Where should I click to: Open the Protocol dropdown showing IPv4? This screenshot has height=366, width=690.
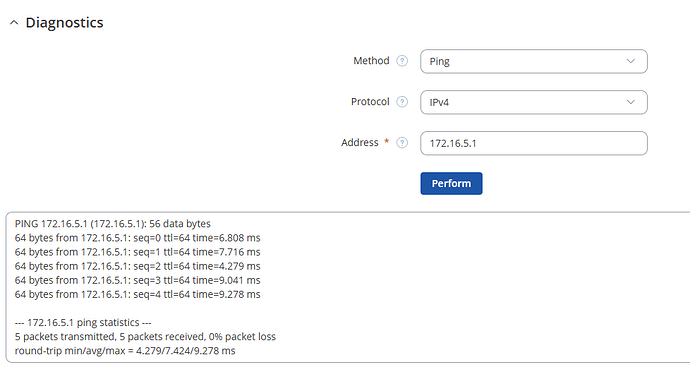[x=534, y=102]
